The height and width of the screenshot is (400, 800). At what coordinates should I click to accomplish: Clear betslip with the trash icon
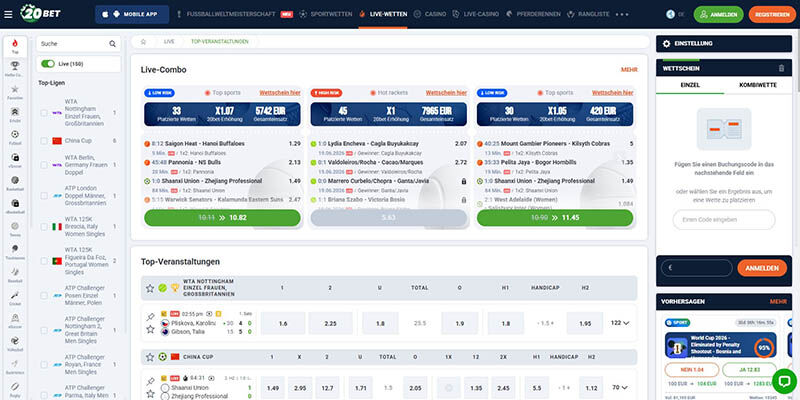click(781, 68)
